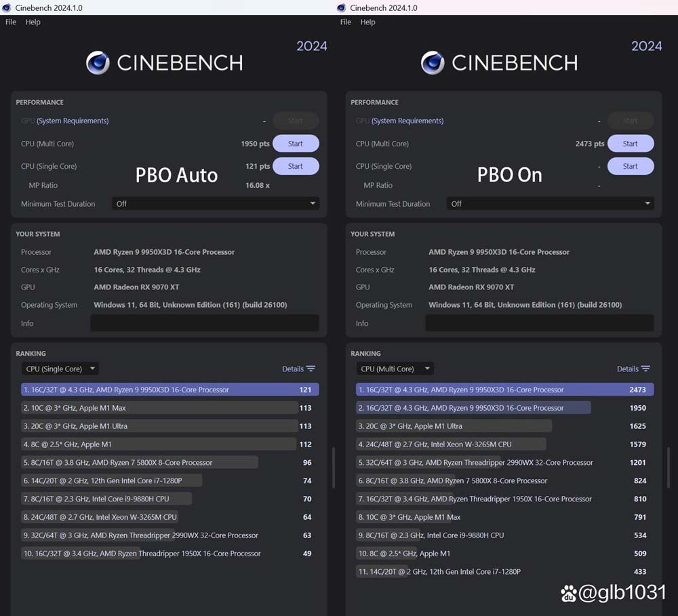Select the Ryzen 7 5800X row scoring 824
Image resolution: width=678 pixels, height=616 pixels.
(504, 480)
